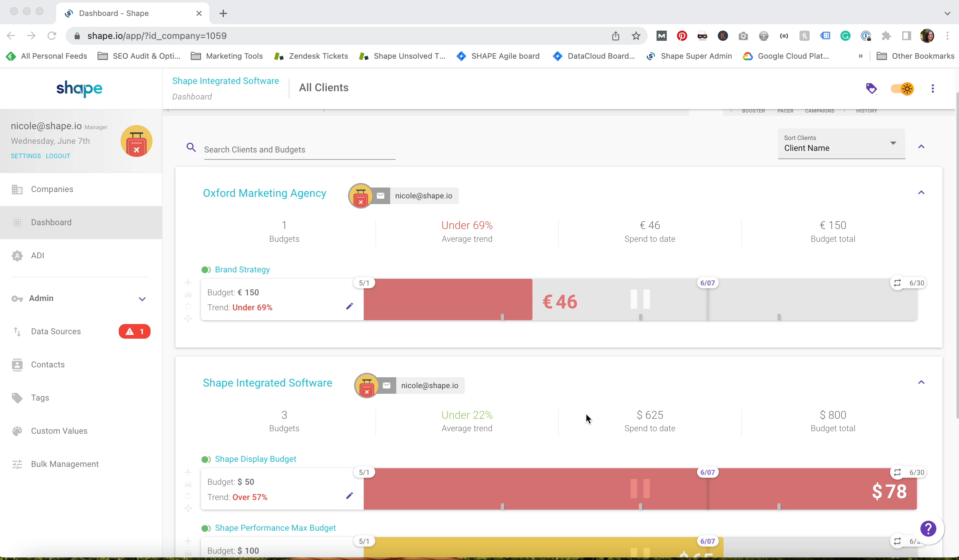This screenshot has height=560, width=959.
Task: Open ADI in the sidebar
Action: pyautogui.click(x=81, y=255)
